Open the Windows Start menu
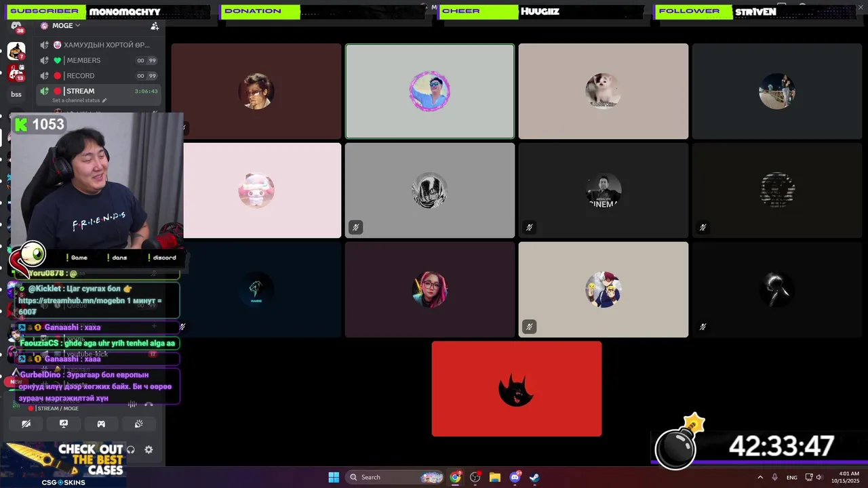Screen dimensions: 868x488 click(x=334, y=477)
